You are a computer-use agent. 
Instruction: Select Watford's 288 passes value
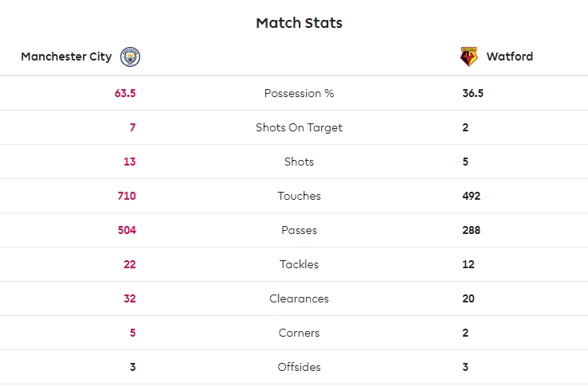click(x=471, y=230)
